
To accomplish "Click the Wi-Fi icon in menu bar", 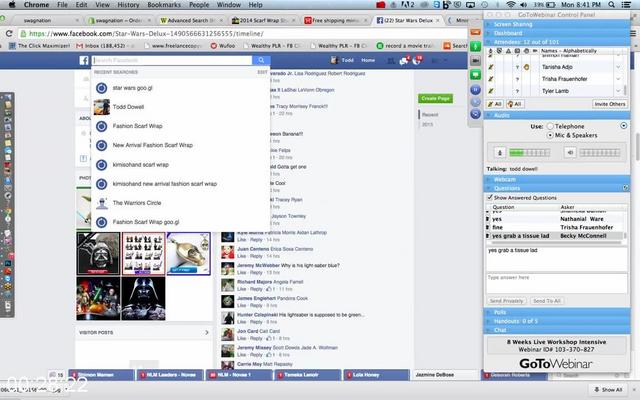I will coord(511,5).
